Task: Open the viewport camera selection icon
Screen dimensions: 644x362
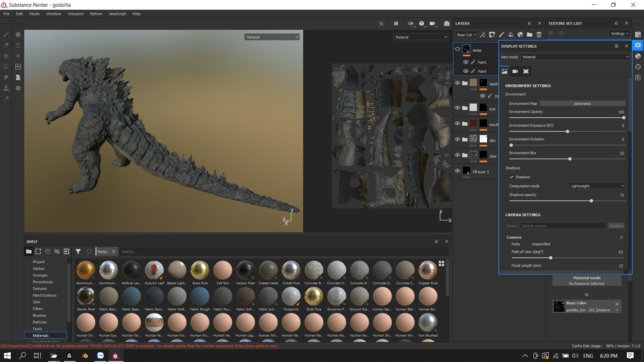Action: pos(433,23)
